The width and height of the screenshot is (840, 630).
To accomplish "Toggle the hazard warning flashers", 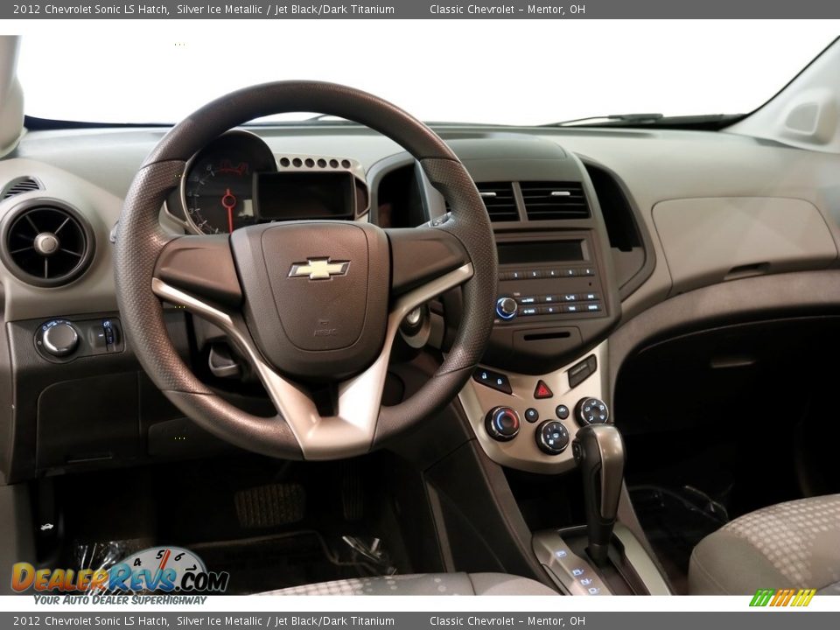I will (542, 390).
